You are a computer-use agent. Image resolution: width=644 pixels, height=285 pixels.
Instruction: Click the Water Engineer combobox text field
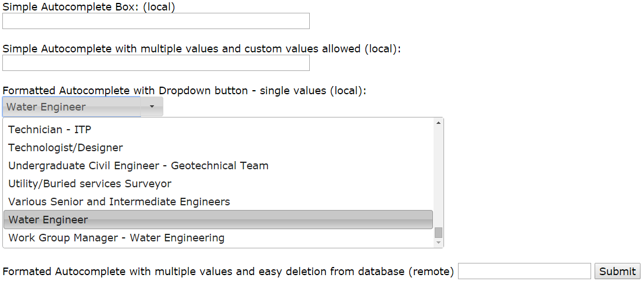click(71, 107)
